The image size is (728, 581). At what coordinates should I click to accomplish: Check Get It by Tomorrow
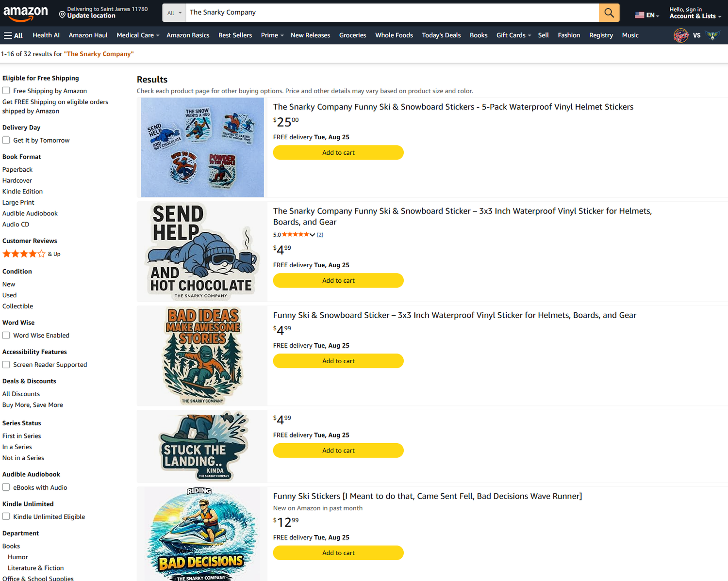pos(6,140)
